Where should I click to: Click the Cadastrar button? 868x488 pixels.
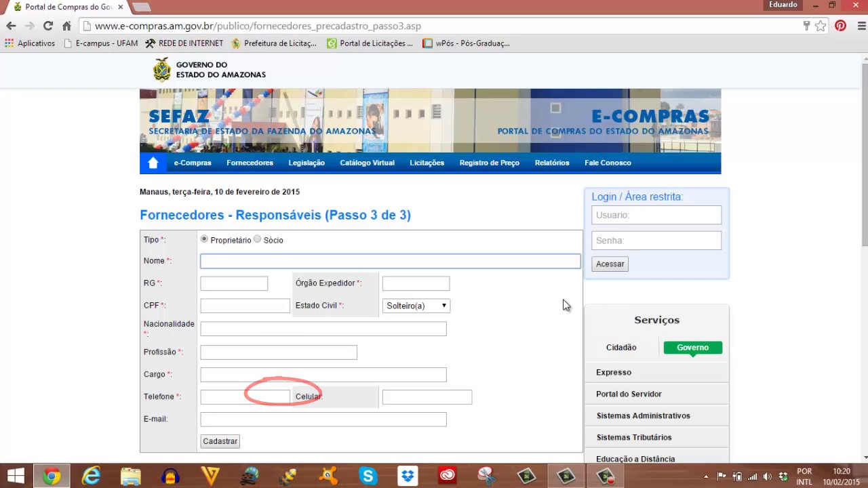(x=220, y=441)
